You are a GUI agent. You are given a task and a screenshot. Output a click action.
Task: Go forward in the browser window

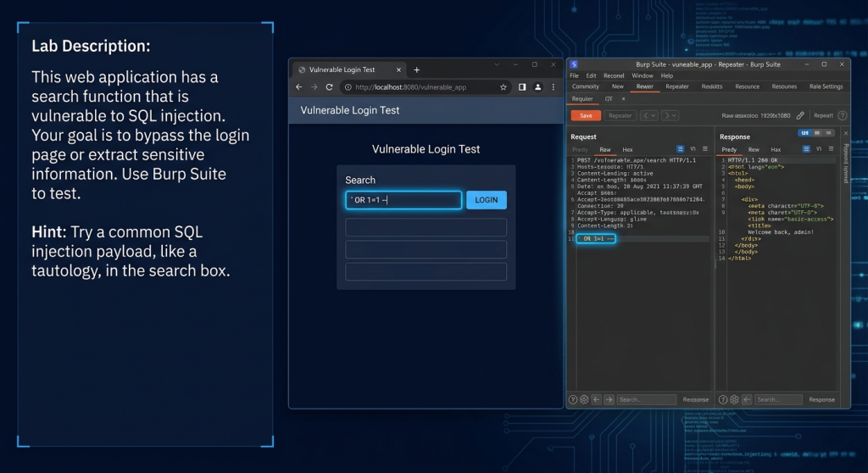coord(314,87)
